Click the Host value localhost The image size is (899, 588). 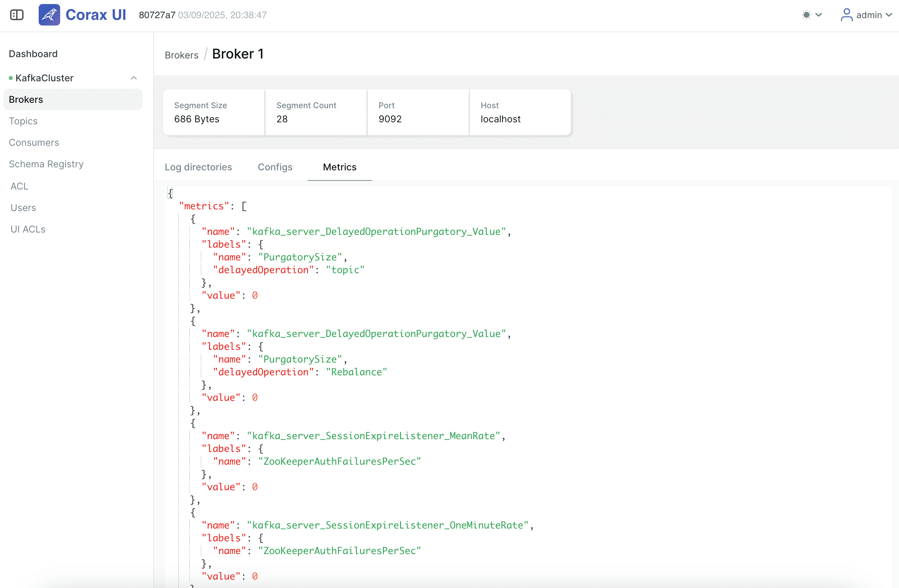pos(501,119)
